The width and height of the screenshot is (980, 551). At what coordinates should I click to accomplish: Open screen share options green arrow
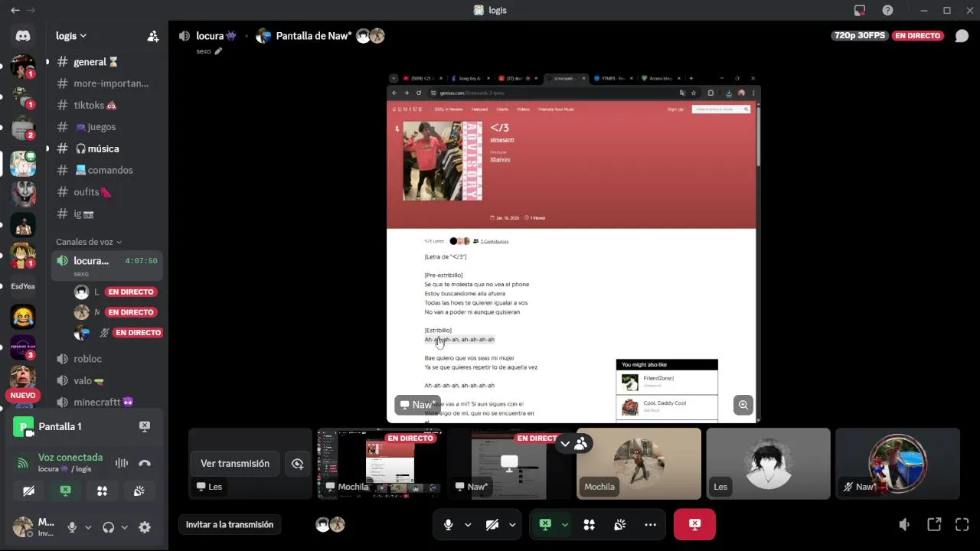click(564, 525)
